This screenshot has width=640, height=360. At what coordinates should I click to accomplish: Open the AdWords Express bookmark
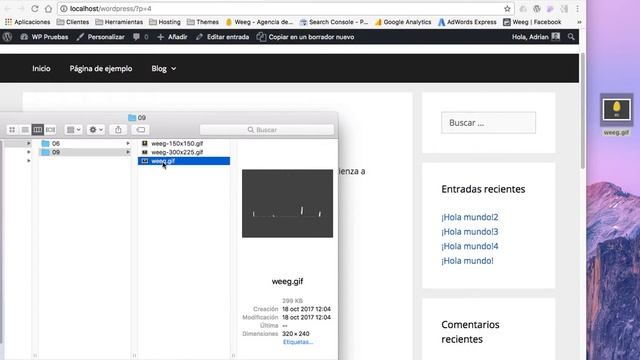467,22
